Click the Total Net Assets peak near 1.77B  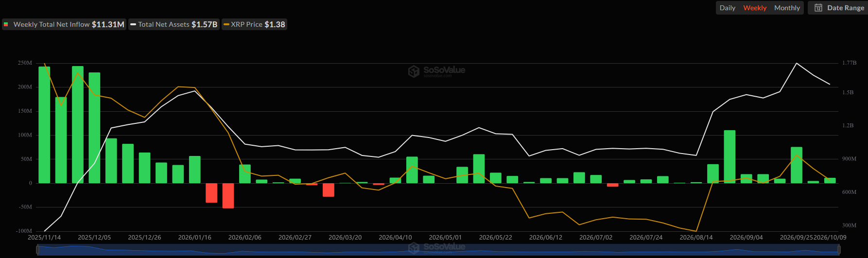pos(796,63)
